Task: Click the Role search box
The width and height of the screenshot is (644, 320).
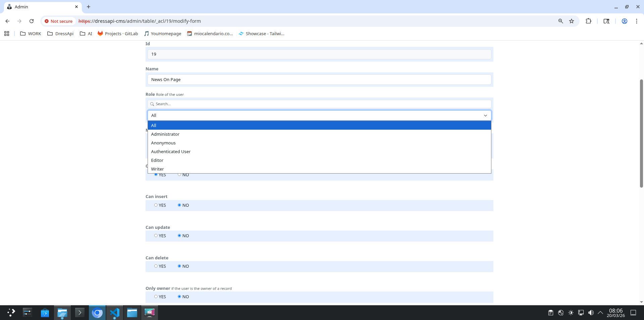Action: coord(319,104)
